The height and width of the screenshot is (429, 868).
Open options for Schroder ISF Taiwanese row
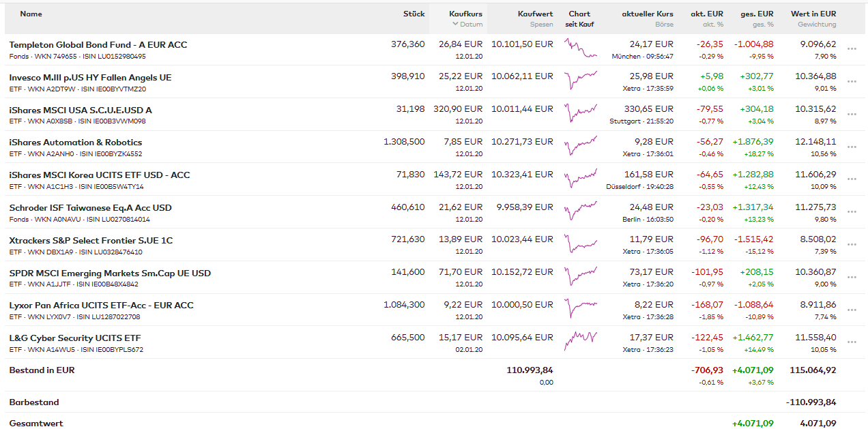pyautogui.click(x=852, y=212)
